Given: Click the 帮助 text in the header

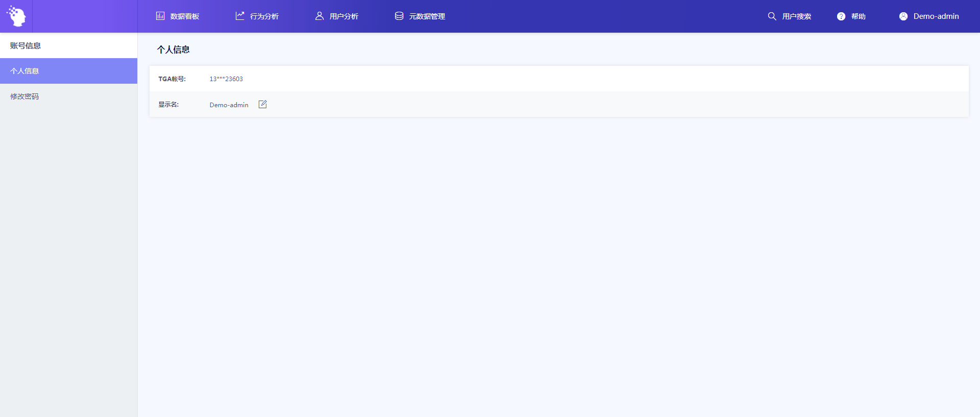Looking at the screenshot, I should 859,16.
